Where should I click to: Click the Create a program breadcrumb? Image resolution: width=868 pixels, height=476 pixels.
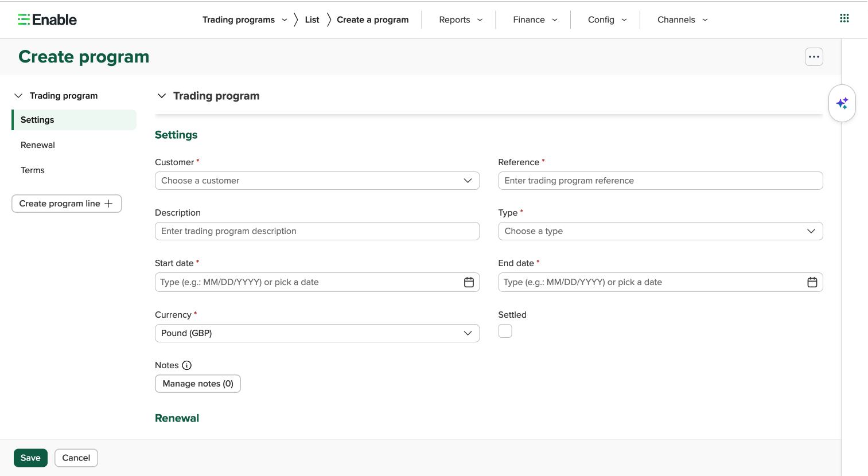pos(373,19)
